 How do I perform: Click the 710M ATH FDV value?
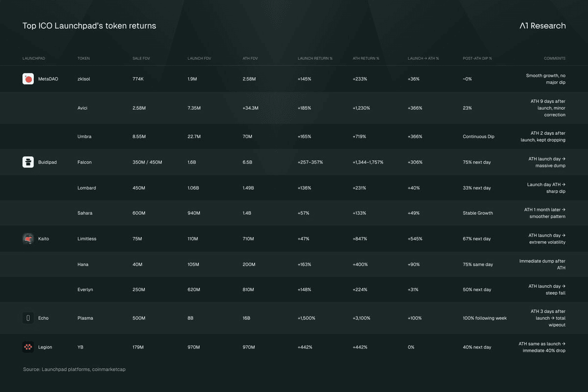(248, 239)
